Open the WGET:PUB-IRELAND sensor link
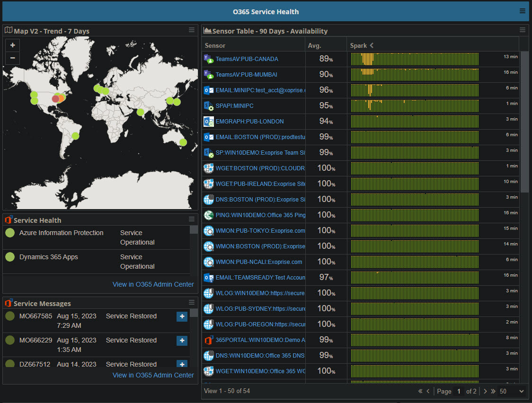Image resolution: width=532 pixels, height=403 pixels. 260,184
